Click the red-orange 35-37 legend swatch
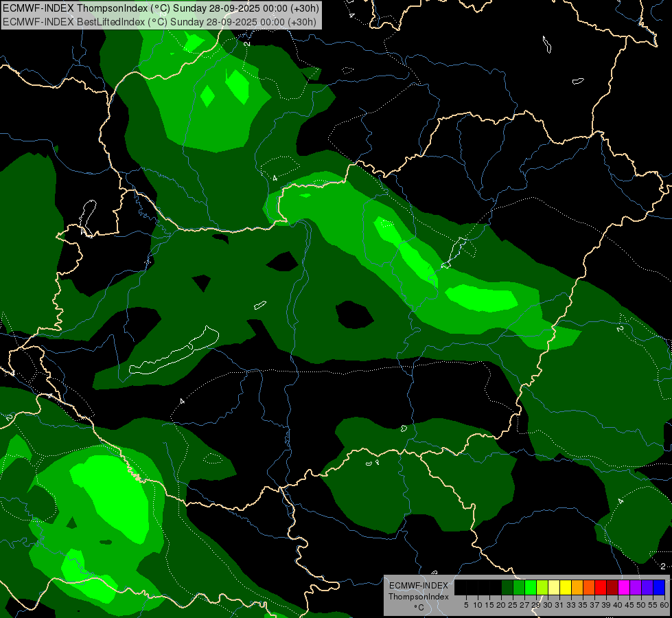 588,587
